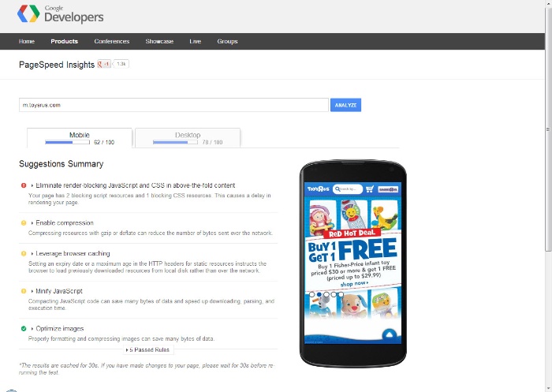Select the Mobile results tab
Viewport: 552px width, 392px height.
80,138
